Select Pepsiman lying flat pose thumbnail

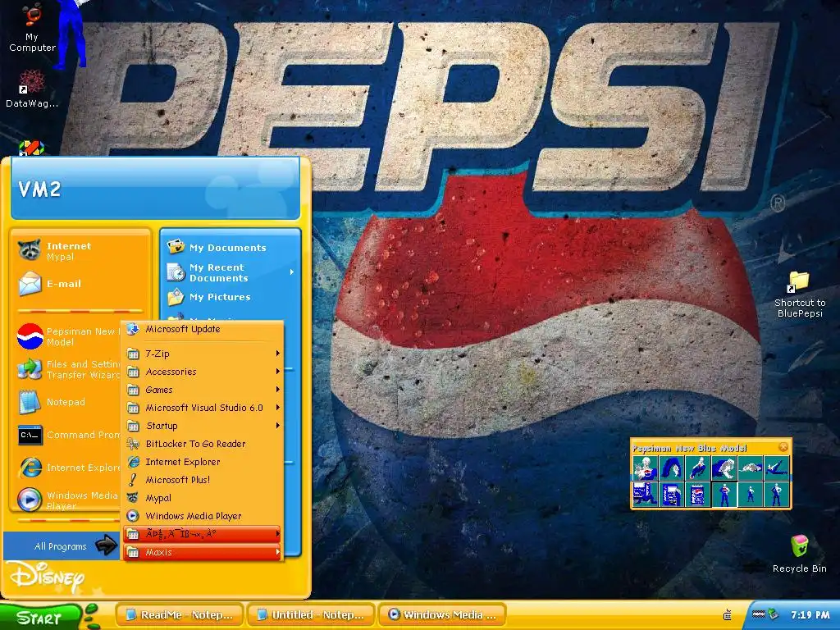pos(750,468)
